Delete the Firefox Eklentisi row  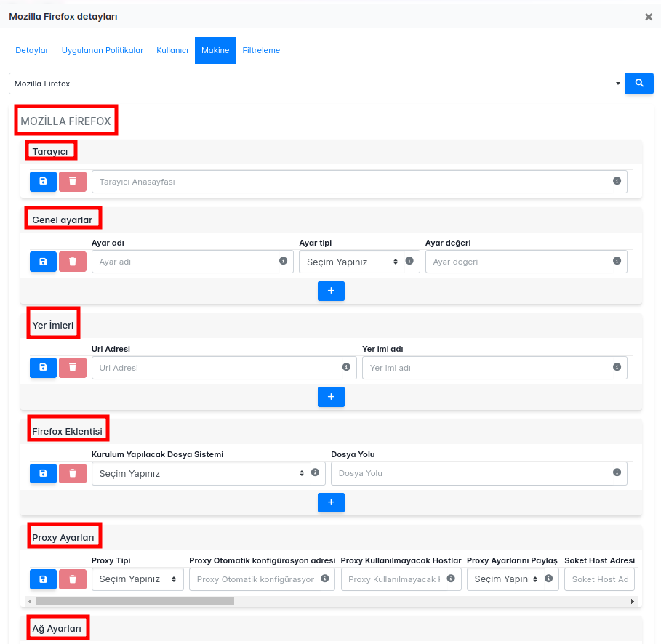pos(73,473)
